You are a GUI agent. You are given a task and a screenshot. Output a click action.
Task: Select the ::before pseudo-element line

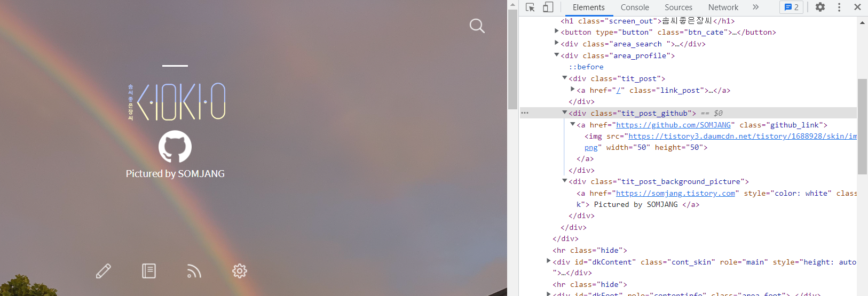pos(586,67)
